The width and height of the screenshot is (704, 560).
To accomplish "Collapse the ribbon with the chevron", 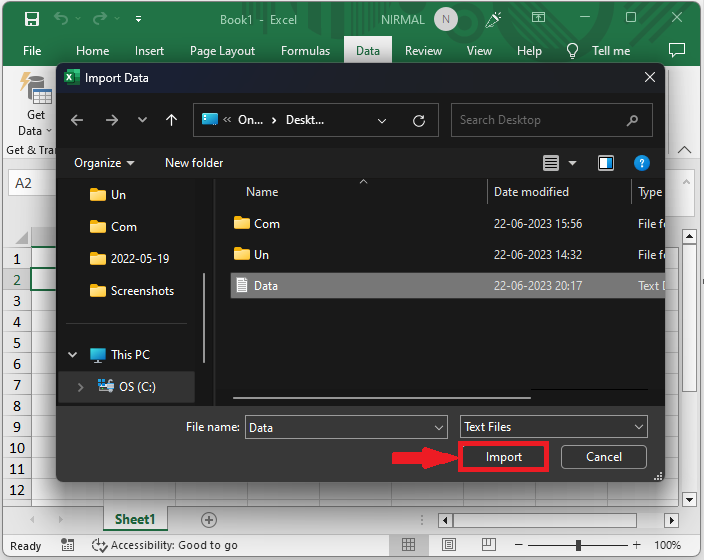I will pyautogui.click(x=684, y=150).
